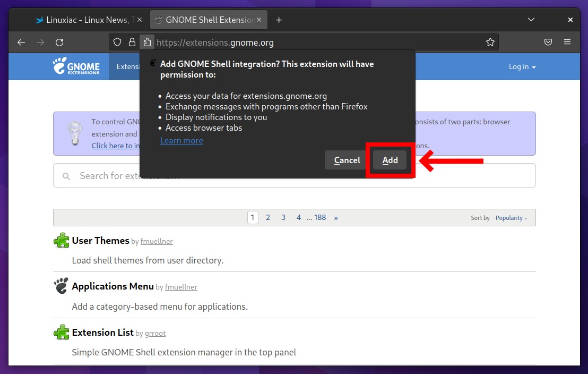This screenshot has height=374, width=588.
Task: Click the GNOME Extensions logo
Action: pos(76,66)
